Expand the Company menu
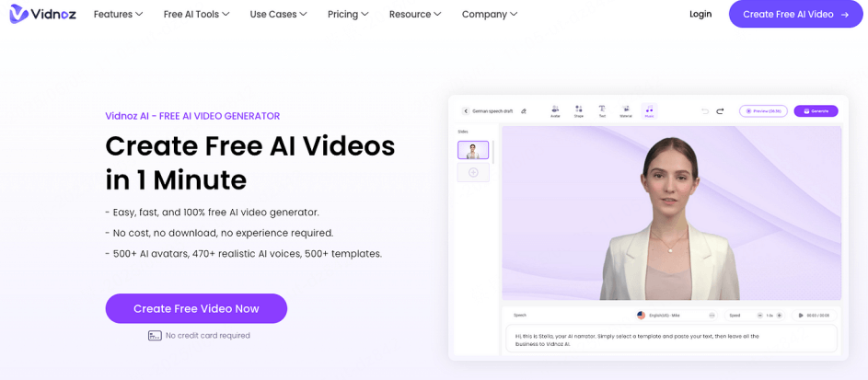Image resolution: width=868 pixels, height=380 pixels. pos(490,15)
